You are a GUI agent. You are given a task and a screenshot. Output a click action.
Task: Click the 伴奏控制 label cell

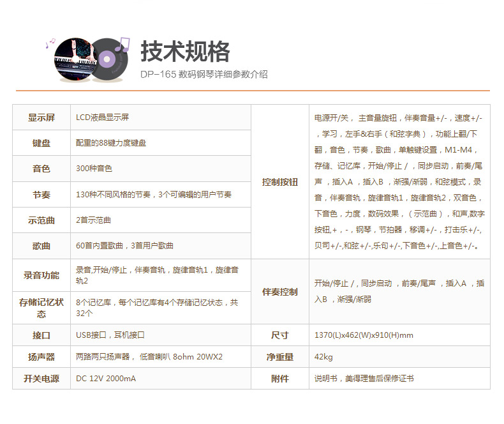tap(280, 292)
